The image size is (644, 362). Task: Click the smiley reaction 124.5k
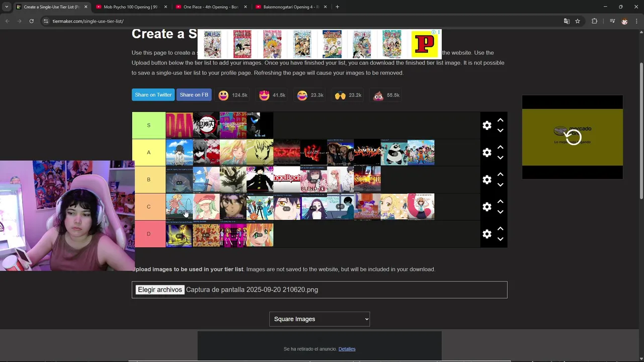pos(233,95)
